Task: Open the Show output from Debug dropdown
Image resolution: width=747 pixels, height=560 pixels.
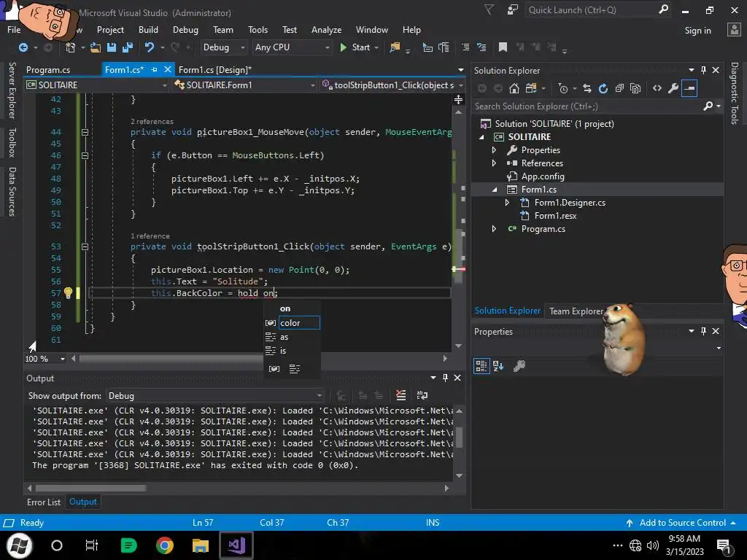Action: click(x=215, y=396)
